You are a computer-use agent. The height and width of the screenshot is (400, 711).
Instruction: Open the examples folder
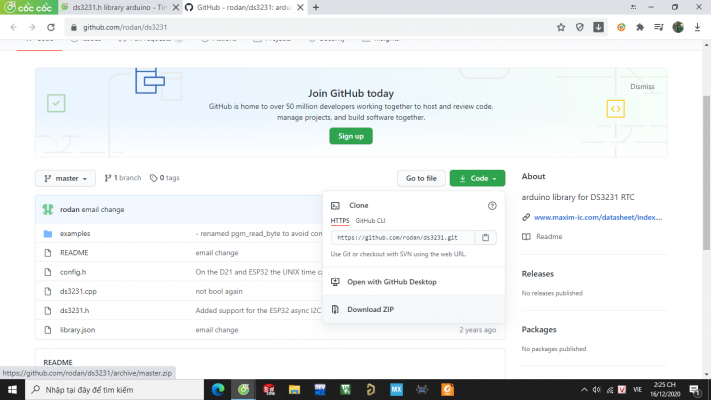pos(75,234)
